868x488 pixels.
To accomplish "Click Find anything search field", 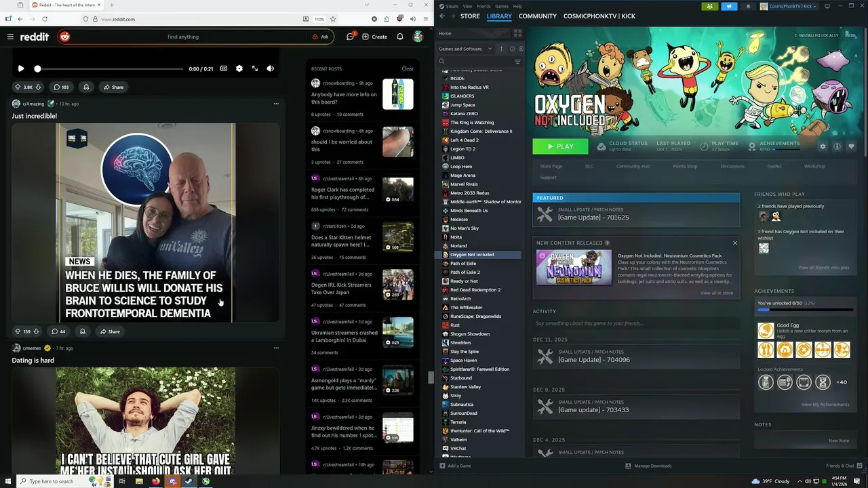I will point(183,37).
